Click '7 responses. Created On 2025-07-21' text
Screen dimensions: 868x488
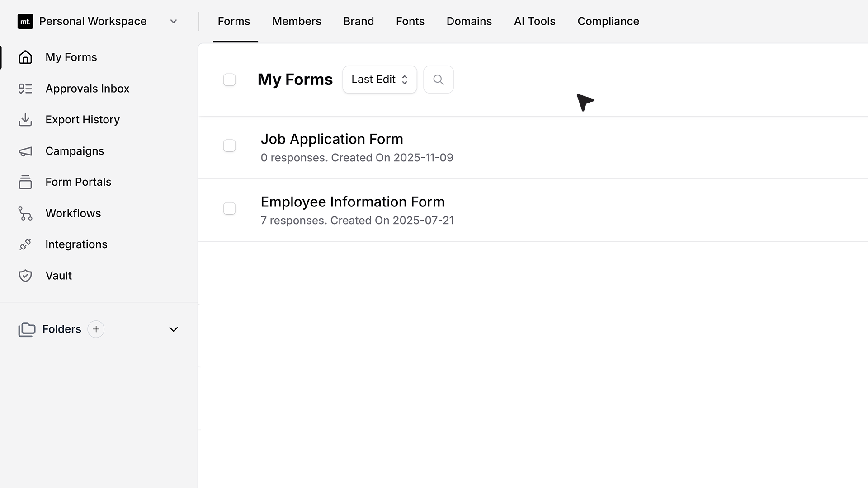[357, 221]
